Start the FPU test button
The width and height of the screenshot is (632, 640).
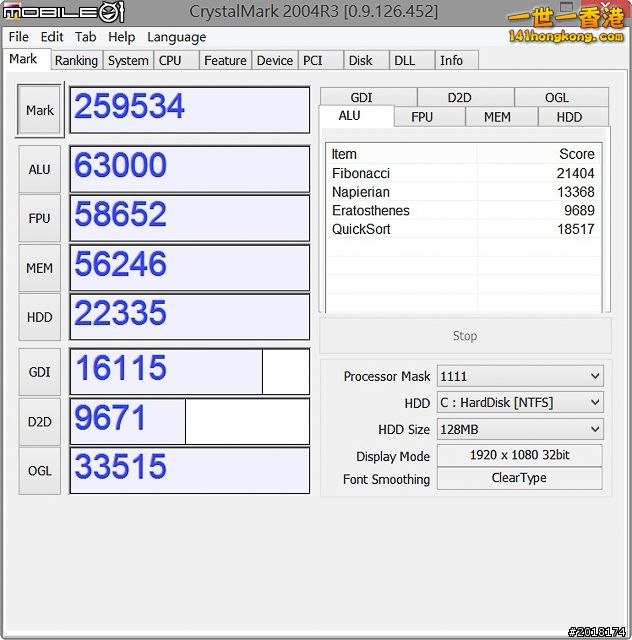click(x=40, y=218)
